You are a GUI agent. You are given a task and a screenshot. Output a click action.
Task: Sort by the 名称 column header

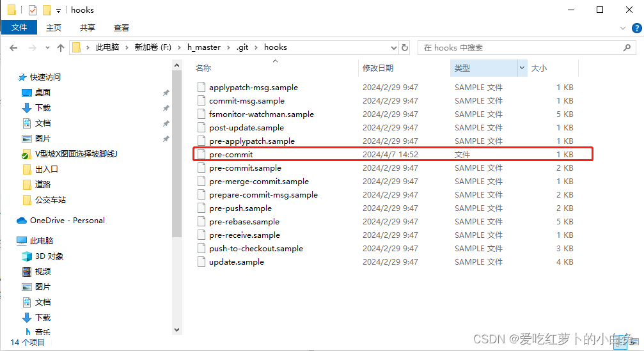pos(203,68)
